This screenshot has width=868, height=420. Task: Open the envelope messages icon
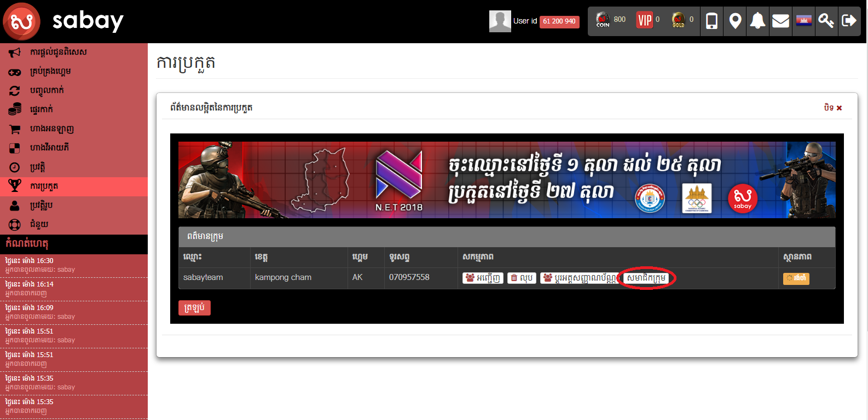pyautogui.click(x=780, y=21)
